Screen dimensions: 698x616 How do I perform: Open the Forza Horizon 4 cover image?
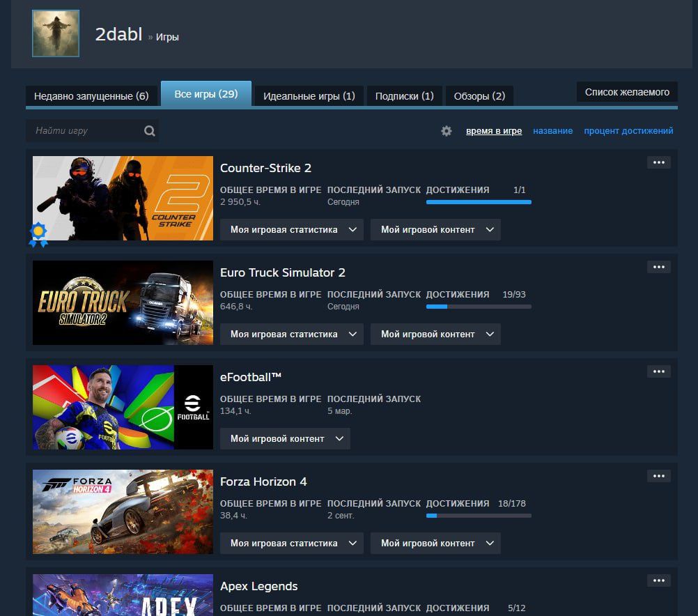123,511
